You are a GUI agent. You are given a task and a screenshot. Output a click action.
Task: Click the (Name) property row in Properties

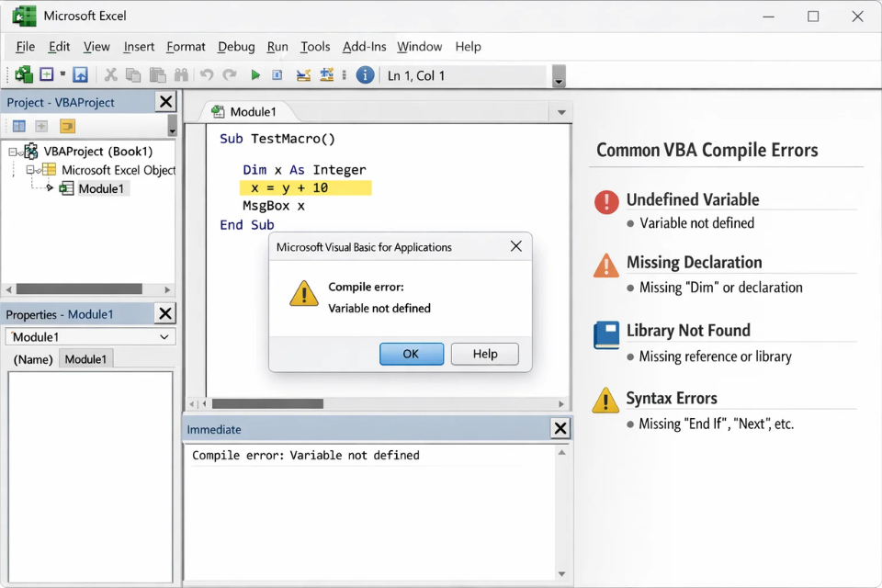pos(32,359)
